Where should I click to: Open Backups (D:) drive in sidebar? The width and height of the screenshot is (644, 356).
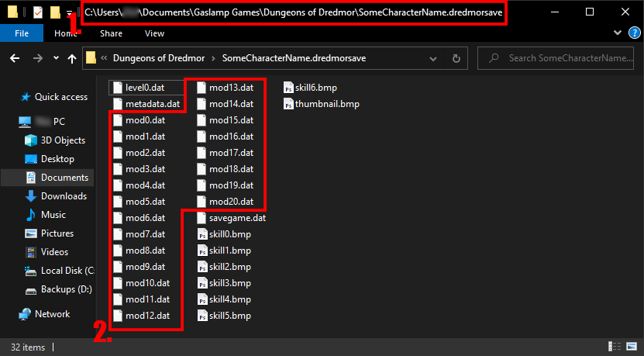[x=58, y=289]
